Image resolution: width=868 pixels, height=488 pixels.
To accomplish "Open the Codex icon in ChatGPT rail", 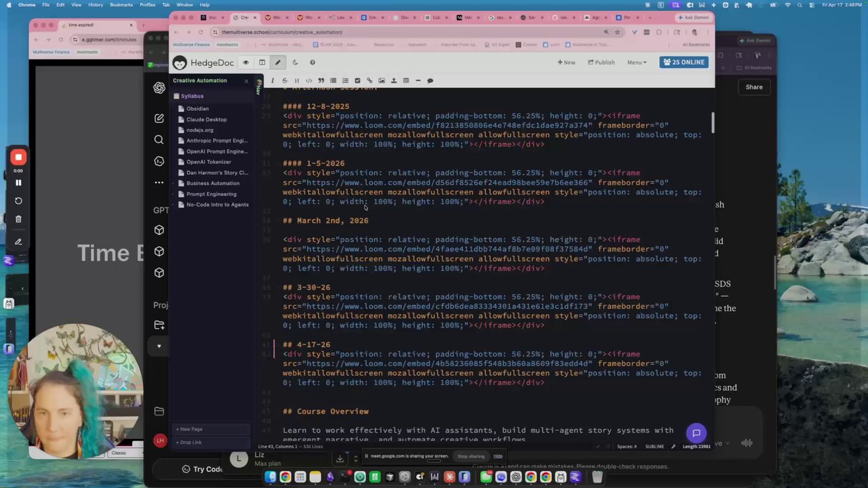I will click(159, 161).
